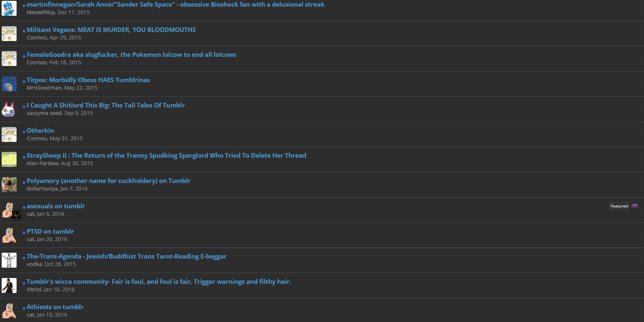This screenshot has height=322, width=644.
Task: Click the Featured badge on asexuals thread
Action: click(619, 206)
